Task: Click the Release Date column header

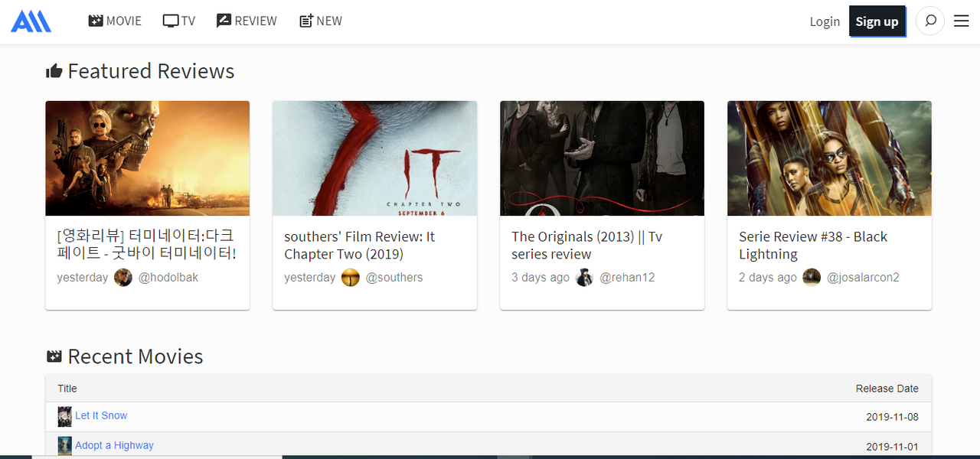Action: click(887, 389)
